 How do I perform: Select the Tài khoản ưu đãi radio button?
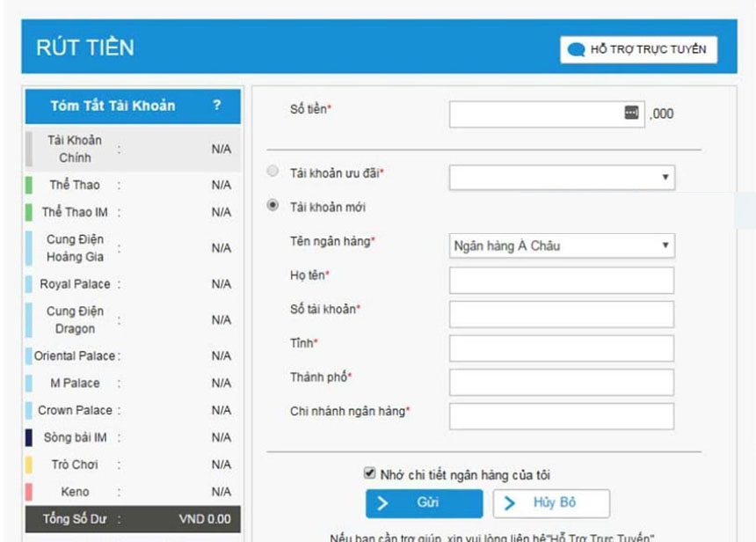pyautogui.click(x=273, y=172)
